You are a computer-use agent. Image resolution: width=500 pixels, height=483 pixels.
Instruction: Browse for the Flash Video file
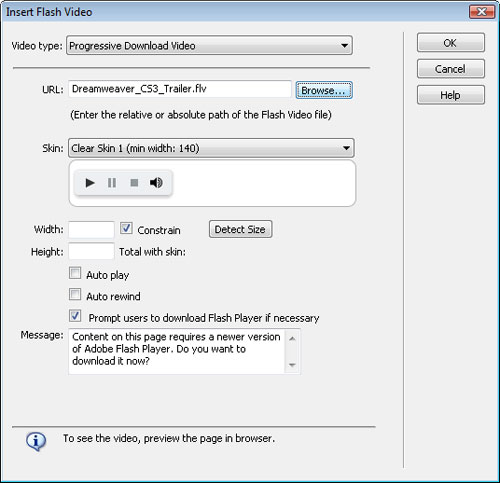324,90
